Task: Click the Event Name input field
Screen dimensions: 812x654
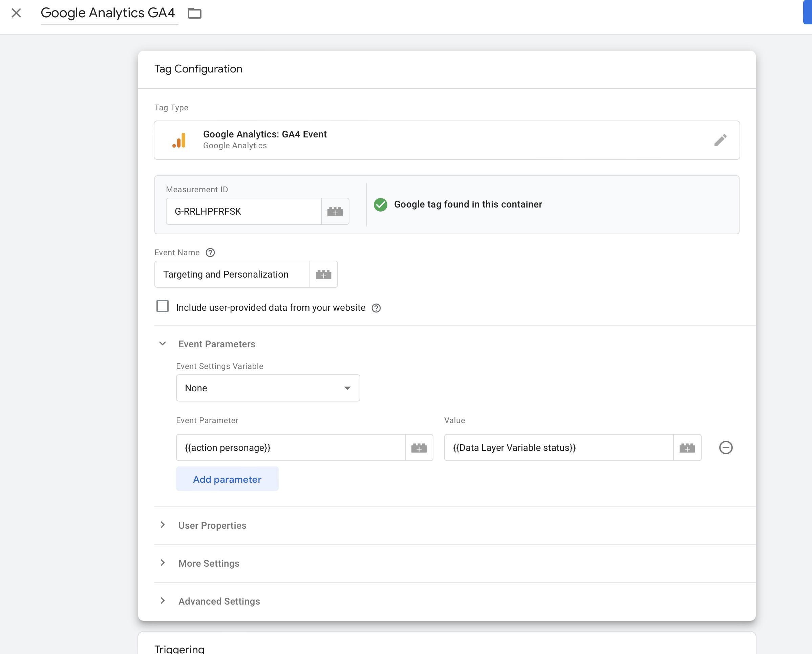Action: tap(232, 274)
